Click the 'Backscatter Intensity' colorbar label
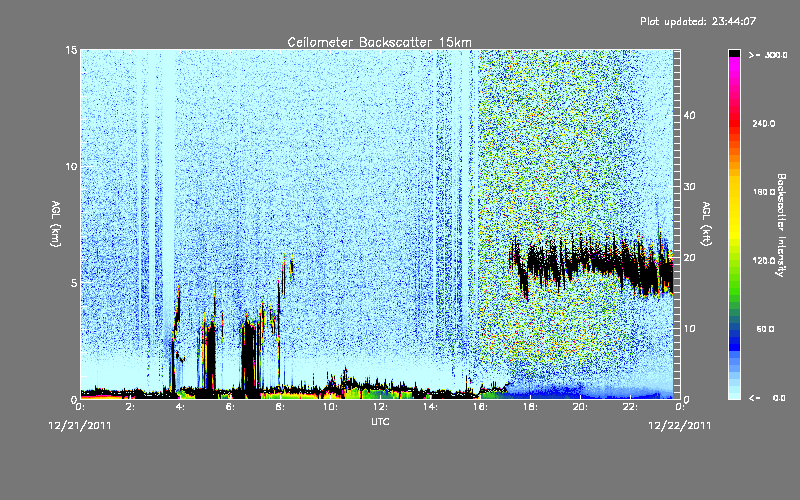 tap(781, 225)
